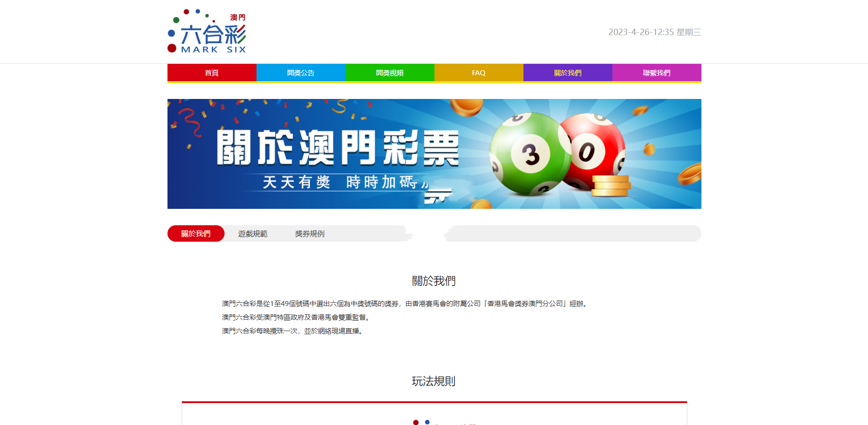Select FAQ in the navigation bar
Viewport: 868px width, 425px height.
(x=479, y=73)
